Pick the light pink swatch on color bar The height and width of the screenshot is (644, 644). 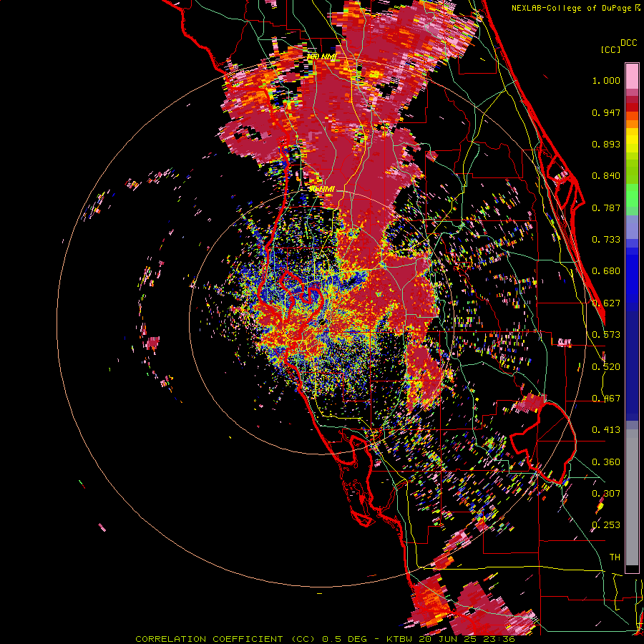tap(632, 76)
